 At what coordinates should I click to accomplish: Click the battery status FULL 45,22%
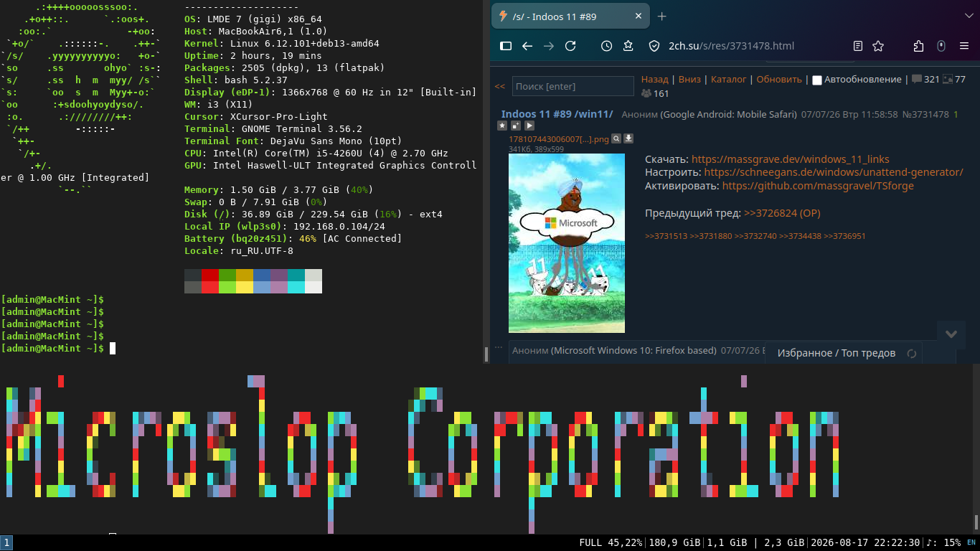coord(611,542)
